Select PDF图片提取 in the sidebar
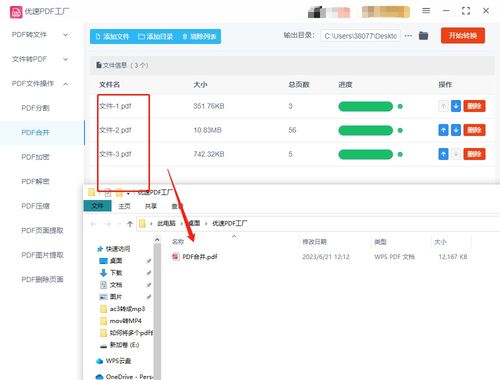The width and height of the screenshot is (500, 380). (42, 255)
